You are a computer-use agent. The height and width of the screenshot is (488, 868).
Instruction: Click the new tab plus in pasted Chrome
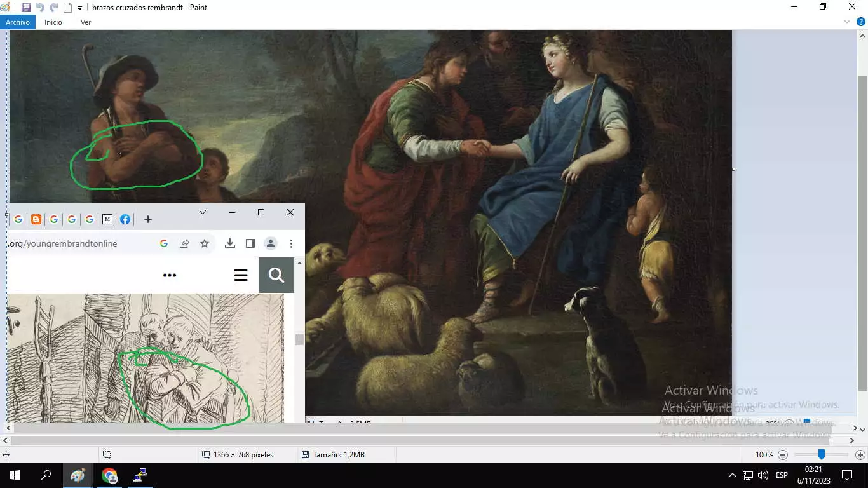[x=147, y=219]
